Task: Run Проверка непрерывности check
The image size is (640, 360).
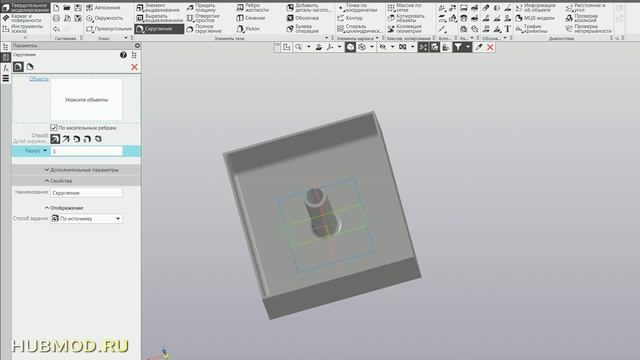Action: 588,29
